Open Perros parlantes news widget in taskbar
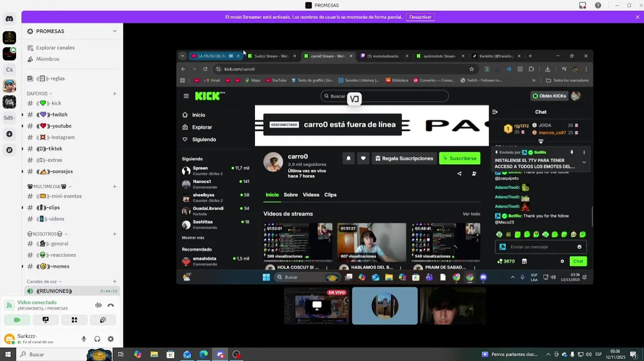Viewport: 644px width, 361px height. click(509, 354)
